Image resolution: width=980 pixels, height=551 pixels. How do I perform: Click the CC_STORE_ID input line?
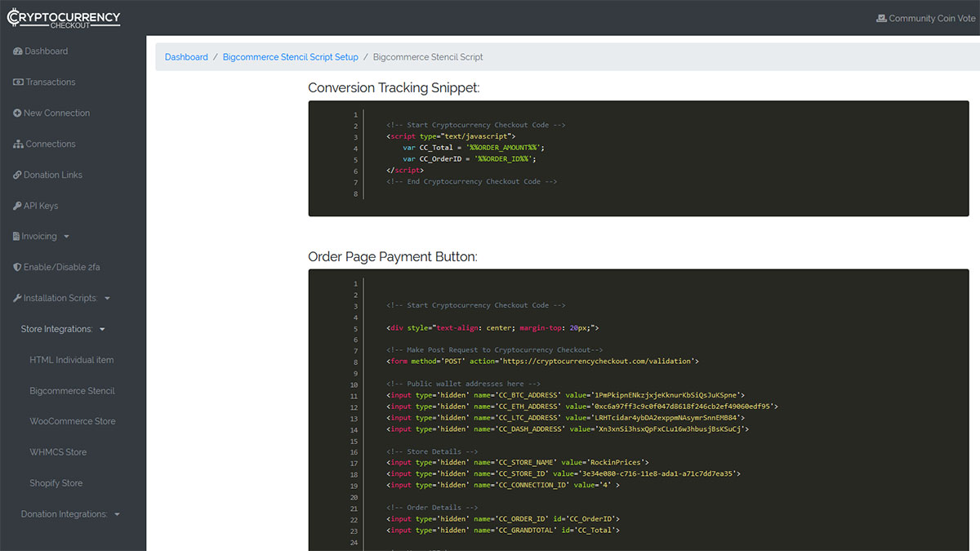pyautogui.click(x=563, y=474)
